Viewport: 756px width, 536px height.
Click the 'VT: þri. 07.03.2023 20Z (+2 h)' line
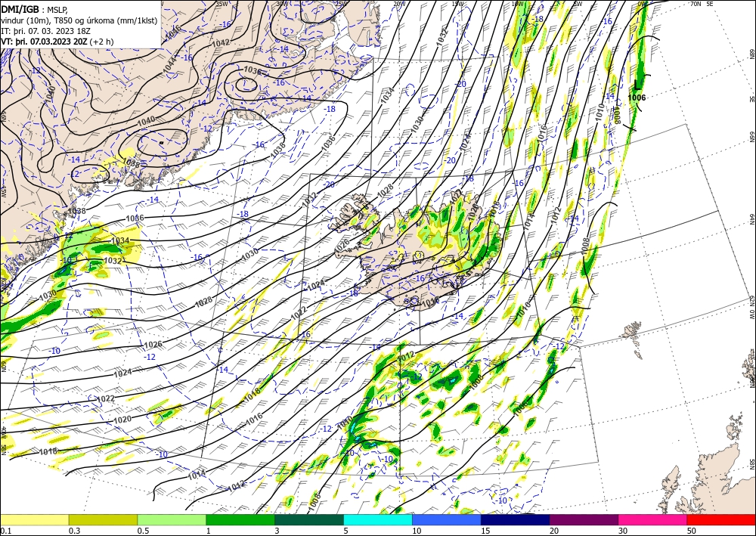[x=57, y=42]
